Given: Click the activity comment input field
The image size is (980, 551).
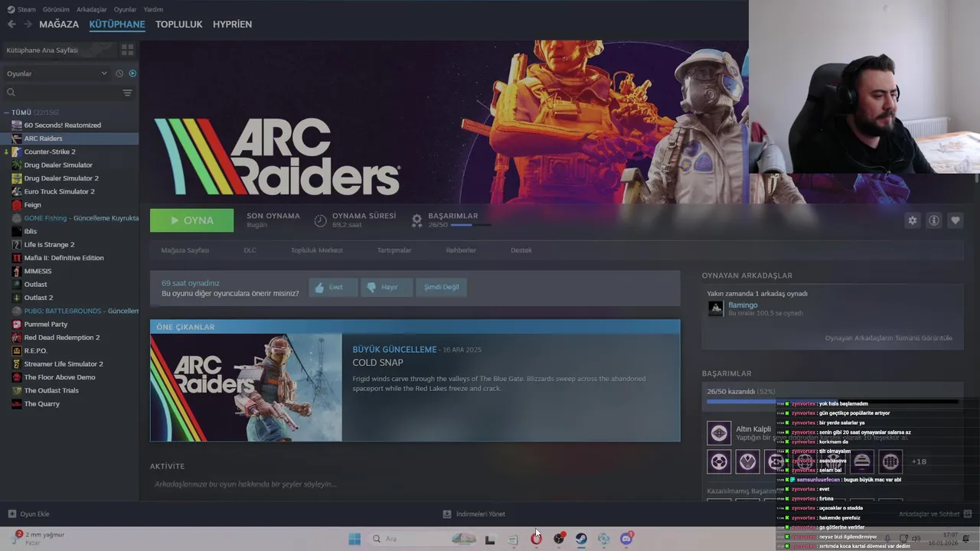Looking at the screenshot, I should pyautogui.click(x=413, y=484).
